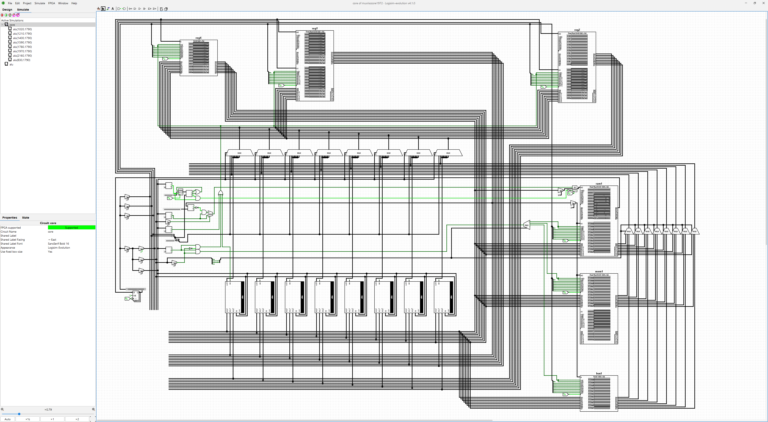Open the Help menu
This screenshot has width=768, height=422.
tap(74, 3)
